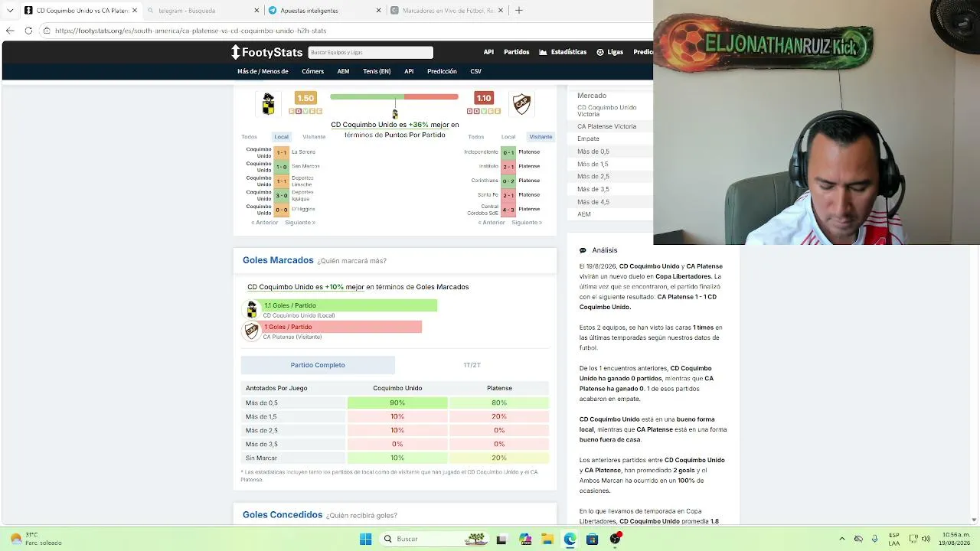Click the Goles Marcados heading
Image resolution: width=980 pixels, height=551 pixels.
pyautogui.click(x=278, y=260)
